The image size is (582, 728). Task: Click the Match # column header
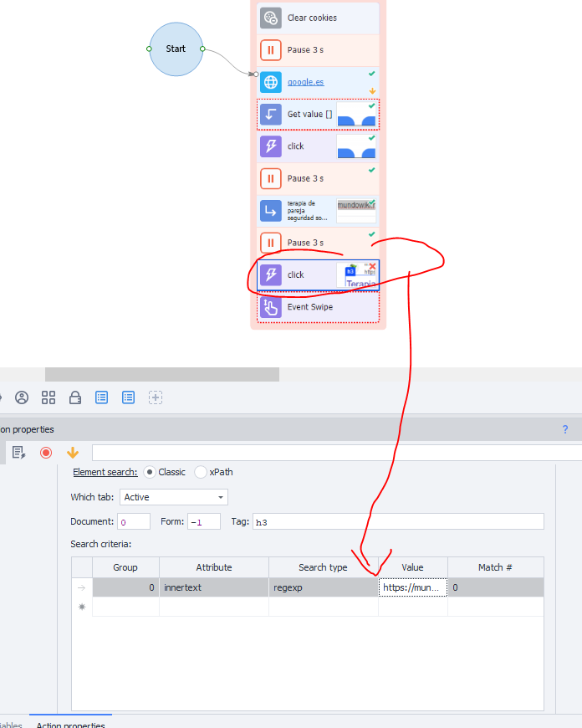click(495, 567)
